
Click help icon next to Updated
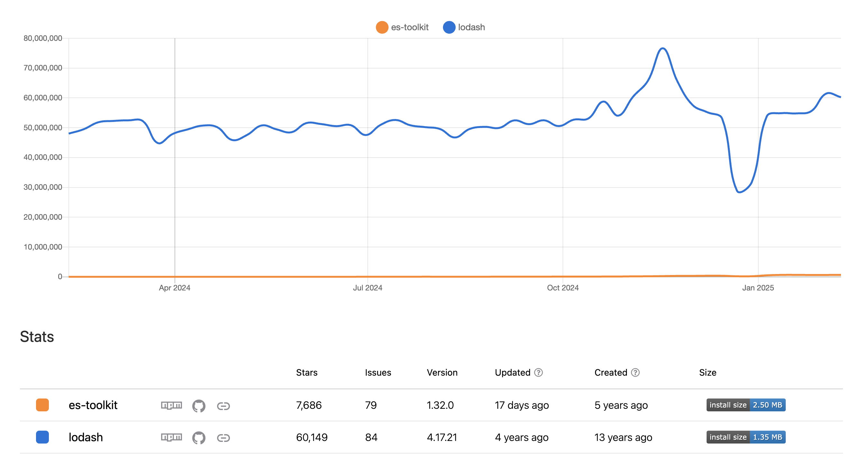point(538,372)
